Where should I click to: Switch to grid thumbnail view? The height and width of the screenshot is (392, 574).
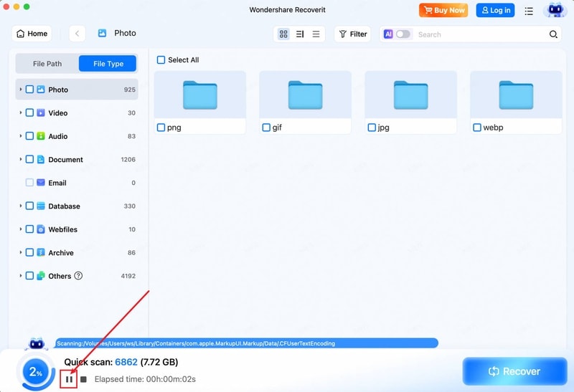point(283,34)
